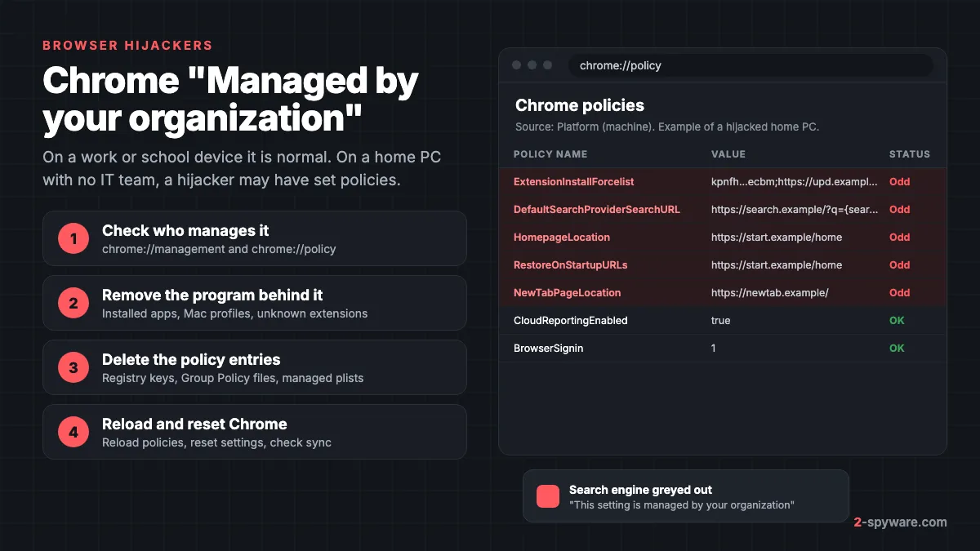The image size is (980, 551).
Task: Click the OK status of CloudReportingEnabled
Action: point(898,321)
